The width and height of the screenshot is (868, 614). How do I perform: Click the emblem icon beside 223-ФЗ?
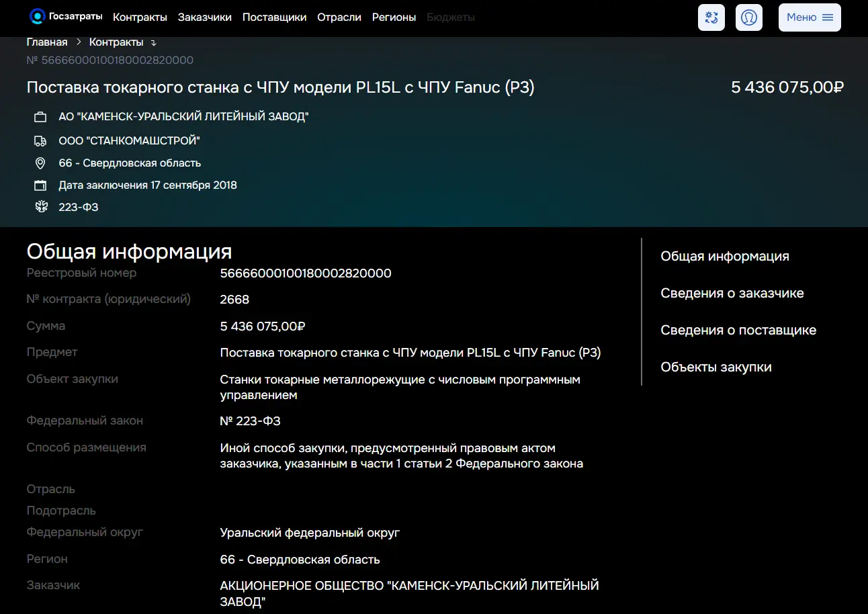(41, 207)
